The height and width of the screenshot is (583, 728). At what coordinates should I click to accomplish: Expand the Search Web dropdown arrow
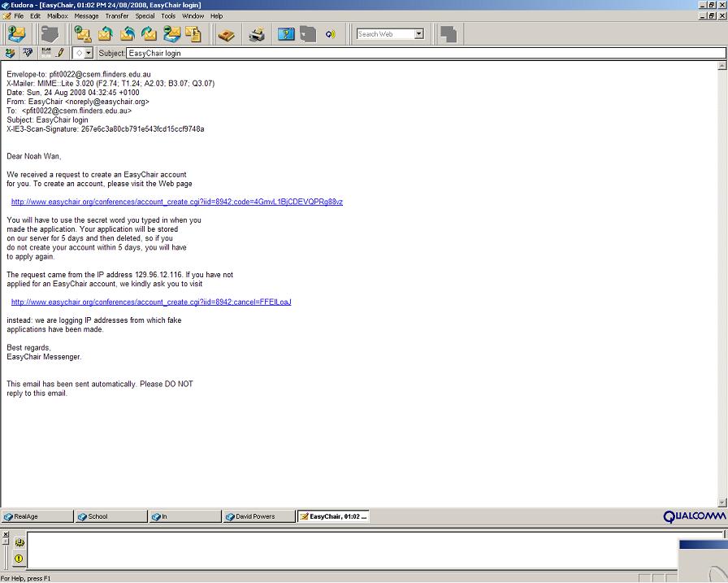pyautogui.click(x=418, y=34)
